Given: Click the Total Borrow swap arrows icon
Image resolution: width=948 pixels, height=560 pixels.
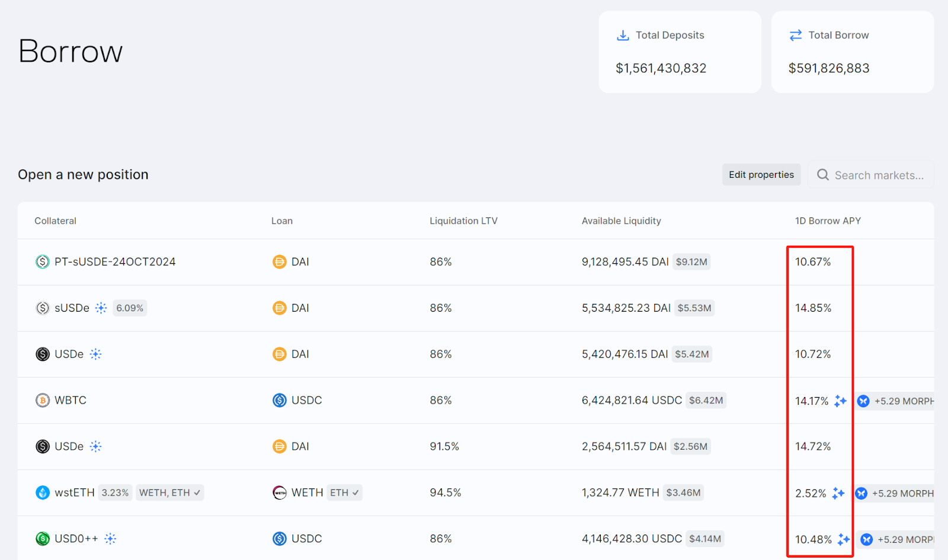Looking at the screenshot, I should point(795,36).
